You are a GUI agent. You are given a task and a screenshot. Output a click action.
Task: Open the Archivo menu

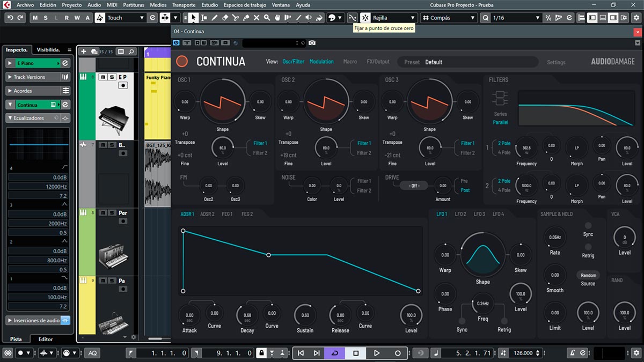tap(25, 5)
